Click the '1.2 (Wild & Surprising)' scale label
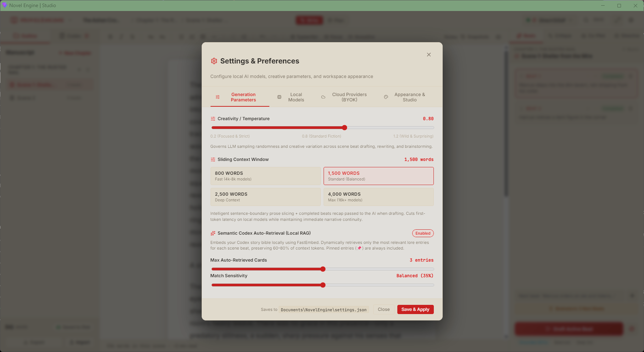 point(413,136)
